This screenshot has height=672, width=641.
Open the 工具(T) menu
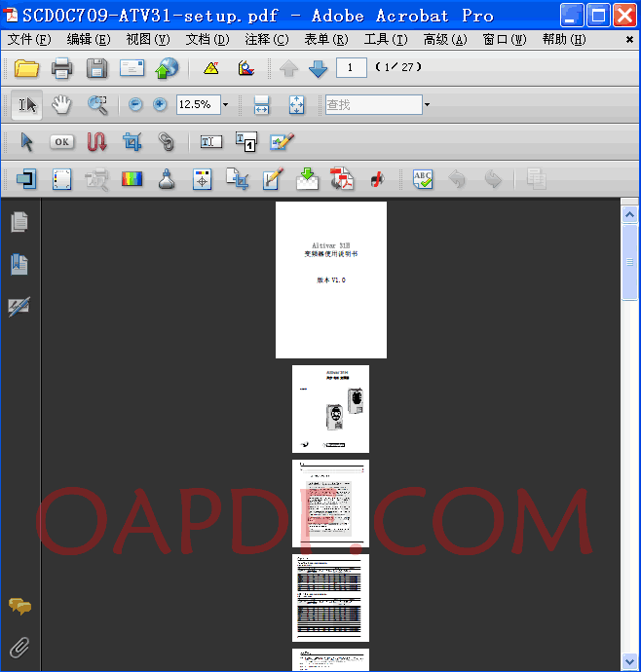(386, 39)
